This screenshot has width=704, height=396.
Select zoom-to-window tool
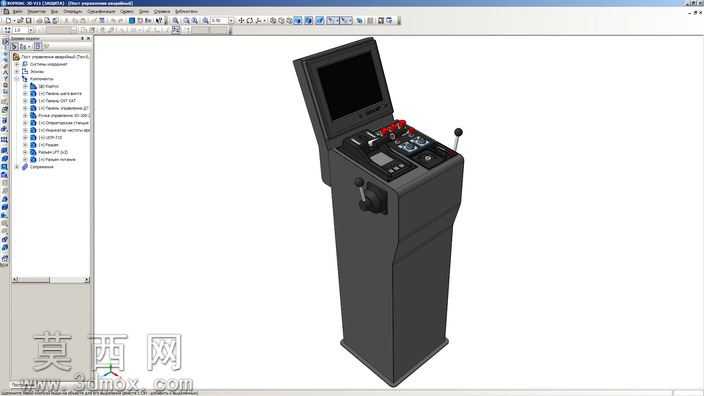coord(187,21)
